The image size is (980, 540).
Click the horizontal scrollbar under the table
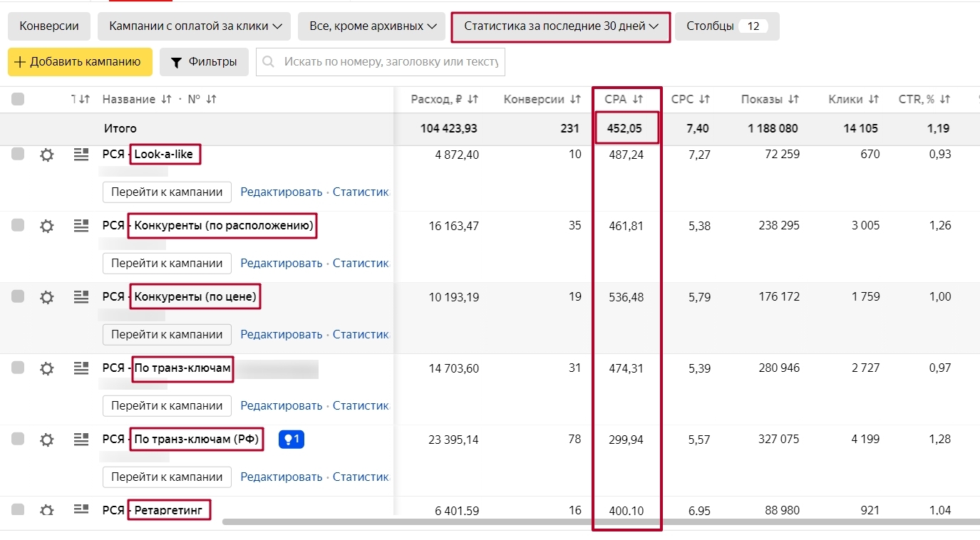pos(602,521)
